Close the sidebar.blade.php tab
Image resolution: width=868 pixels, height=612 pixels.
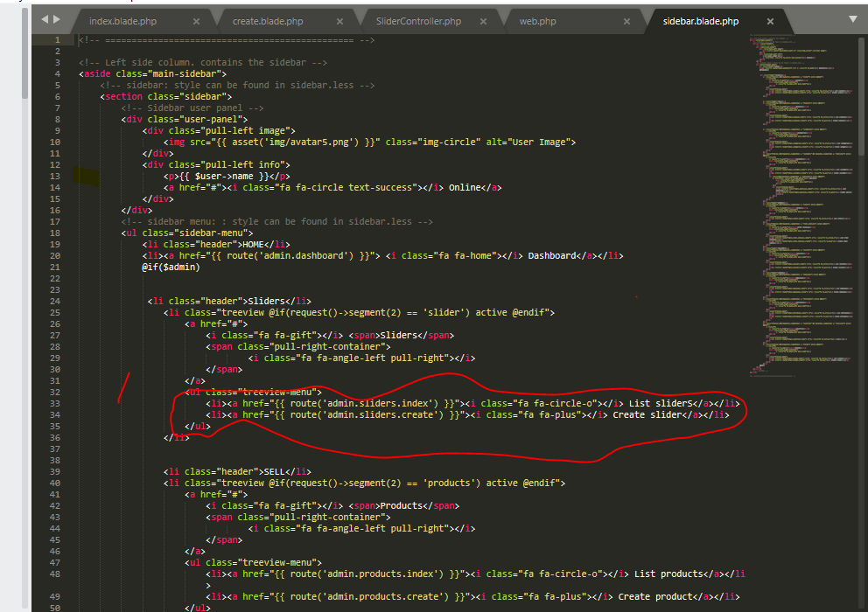pyautogui.click(x=770, y=20)
